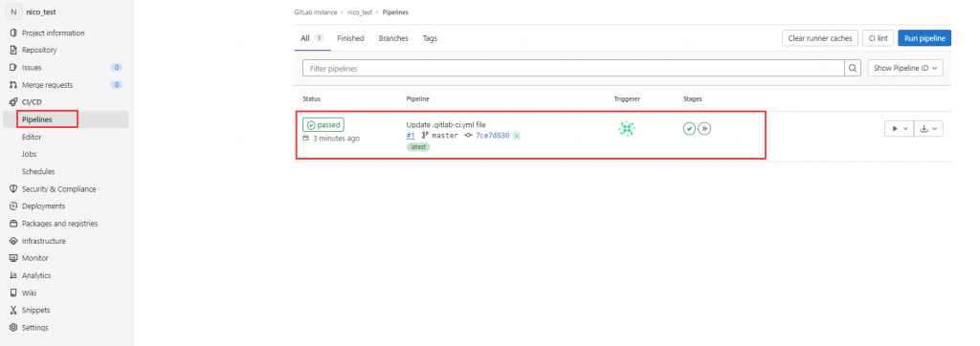Click the latest tag badge

point(418,147)
